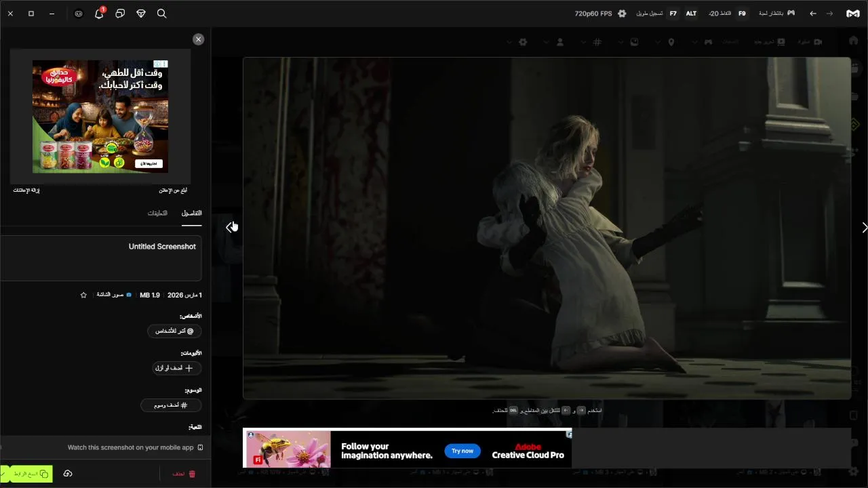The height and width of the screenshot is (488, 868).
Task: Click the صور الشاشة category label
Action: pyautogui.click(x=110, y=295)
